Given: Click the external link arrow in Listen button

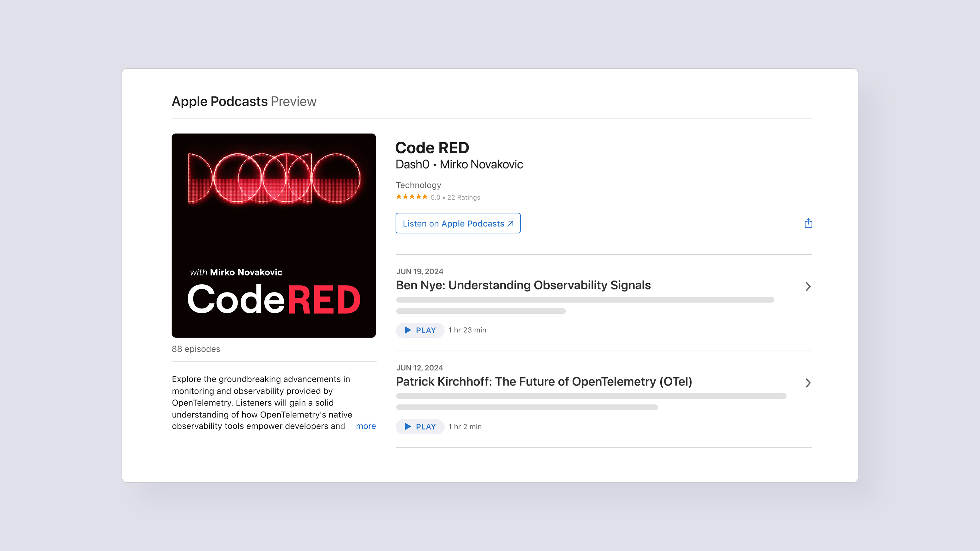Looking at the screenshot, I should [510, 223].
